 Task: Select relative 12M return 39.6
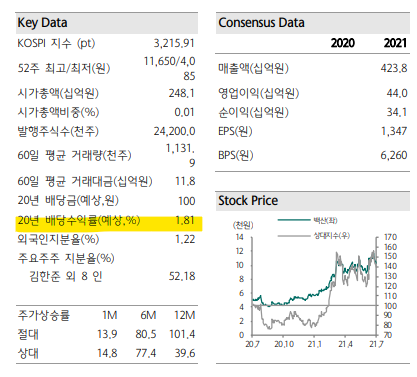click(185, 353)
